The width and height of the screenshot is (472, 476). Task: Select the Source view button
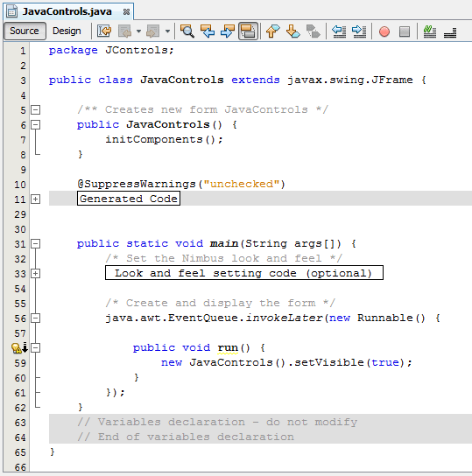click(25, 31)
